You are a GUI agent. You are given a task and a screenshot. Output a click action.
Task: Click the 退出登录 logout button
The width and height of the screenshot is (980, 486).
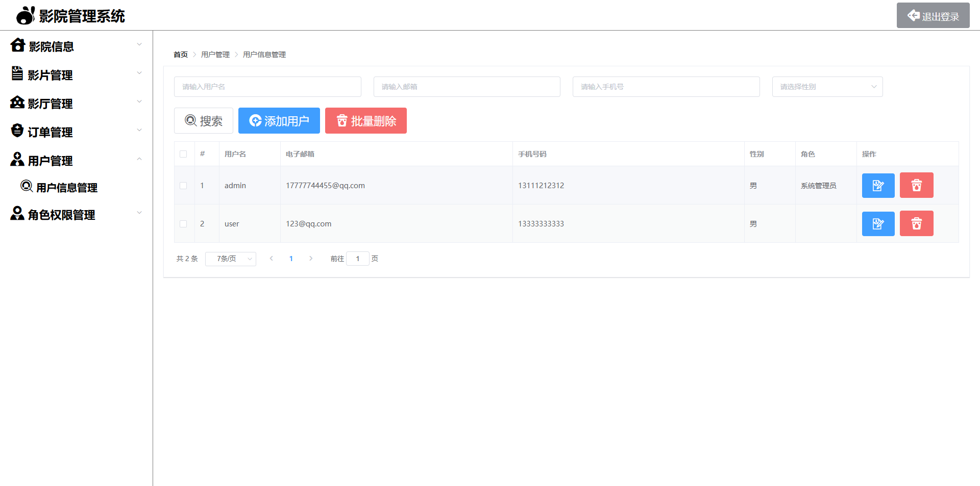point(933,15)
